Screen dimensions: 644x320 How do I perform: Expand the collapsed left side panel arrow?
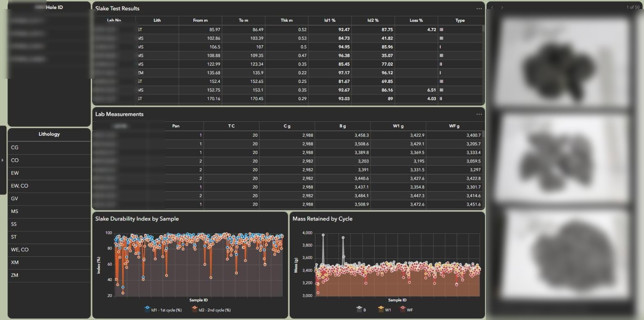coord(2,160)
